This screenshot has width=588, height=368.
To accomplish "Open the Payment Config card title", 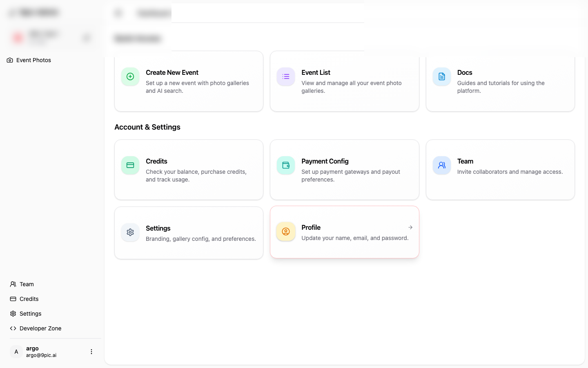I will click(x=325, y=161).
